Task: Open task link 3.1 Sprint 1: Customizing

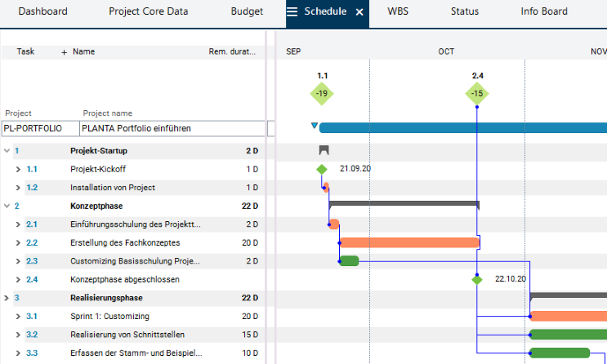Action: 32,316
